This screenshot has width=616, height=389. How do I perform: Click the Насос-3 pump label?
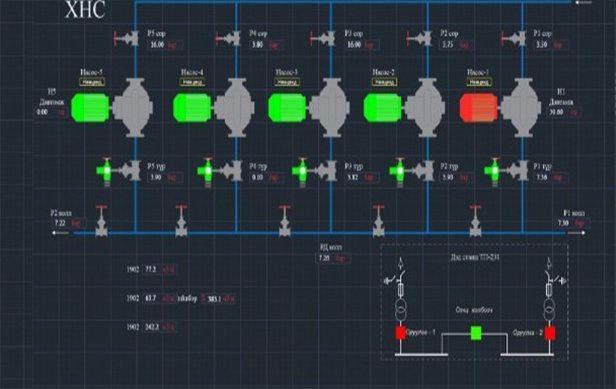click(x=287, y=72)
